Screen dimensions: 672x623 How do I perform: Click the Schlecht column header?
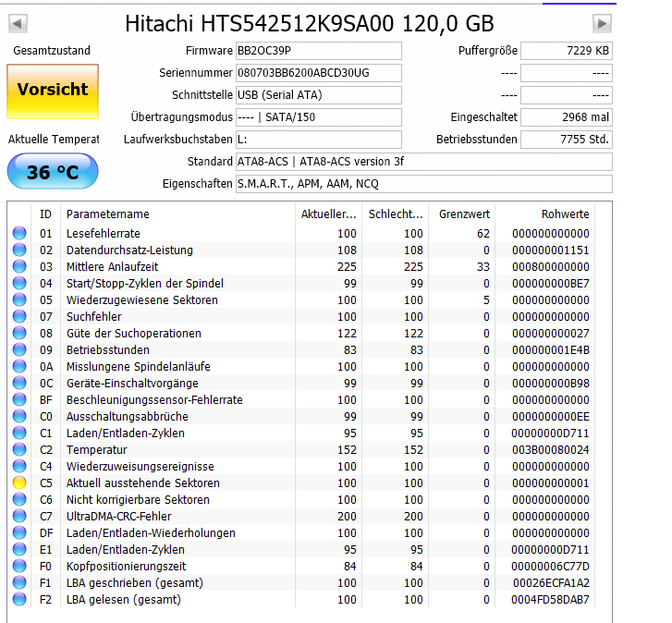pyautogui.click(x=396, y=214)
